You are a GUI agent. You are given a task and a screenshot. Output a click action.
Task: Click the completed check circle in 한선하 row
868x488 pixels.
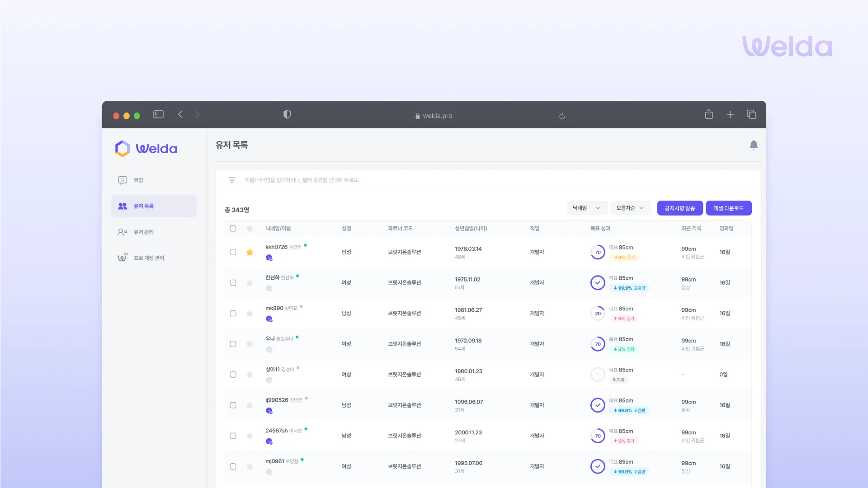(x=598, y=283)
